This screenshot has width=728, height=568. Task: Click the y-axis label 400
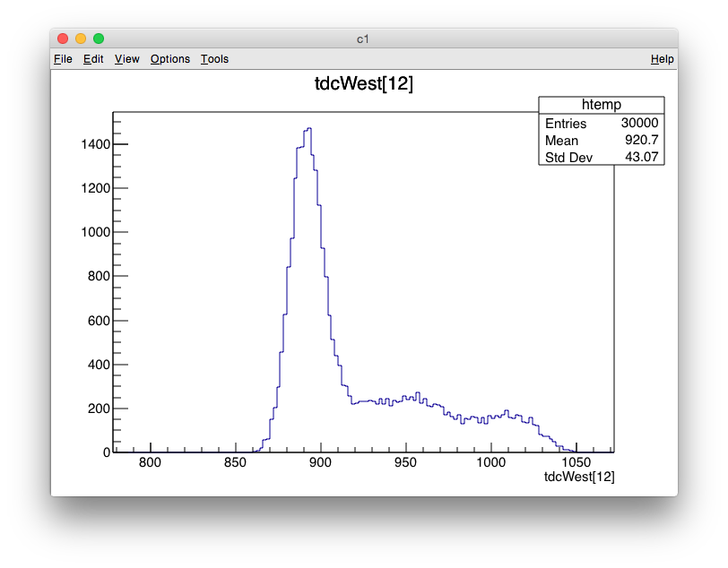99,365
